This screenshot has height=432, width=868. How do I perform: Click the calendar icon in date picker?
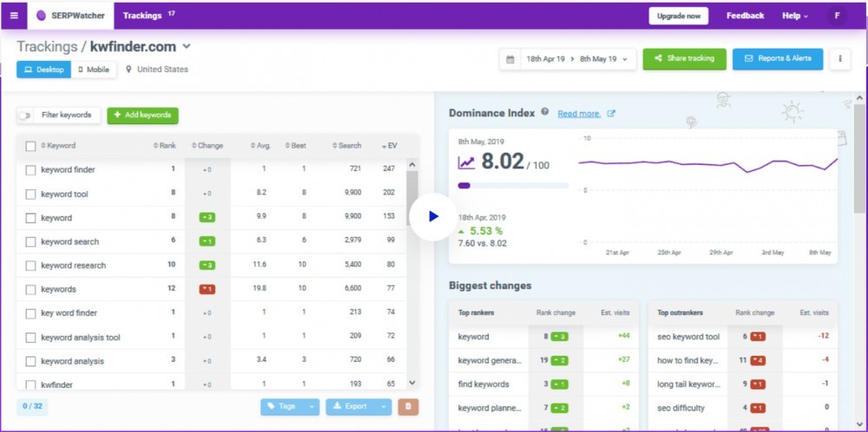coord(510,59)
